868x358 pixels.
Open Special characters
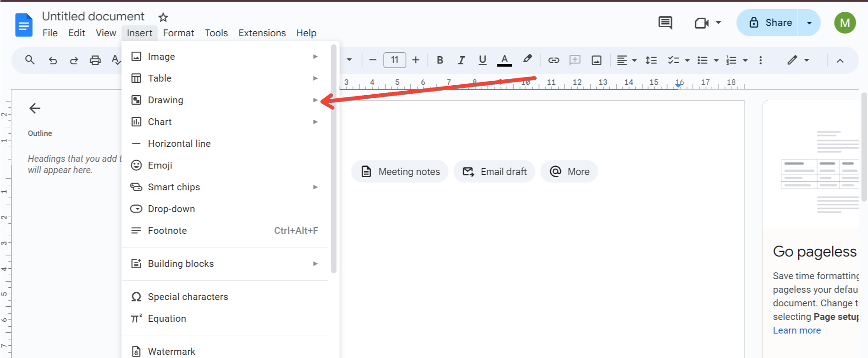click(225, 297)
